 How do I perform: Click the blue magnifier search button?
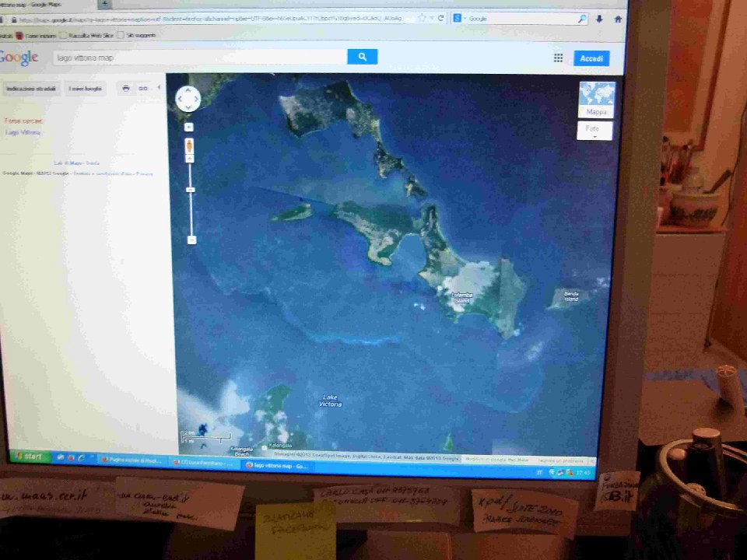[362, 57]
